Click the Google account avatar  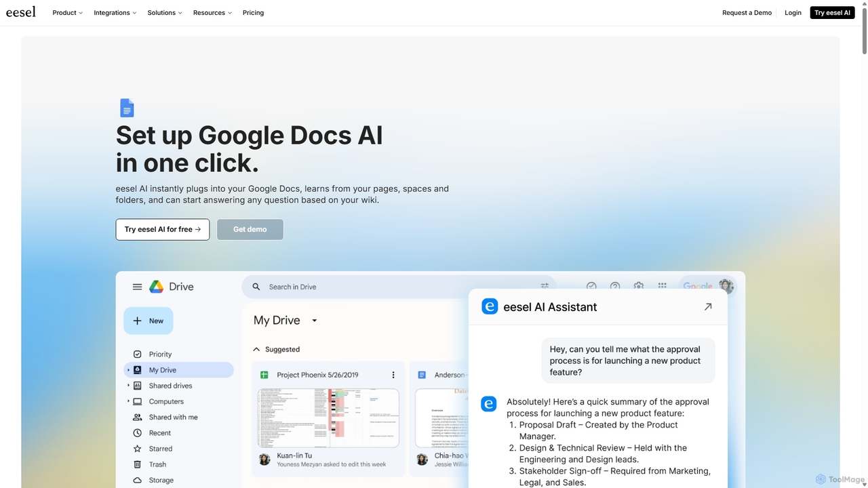726,286
